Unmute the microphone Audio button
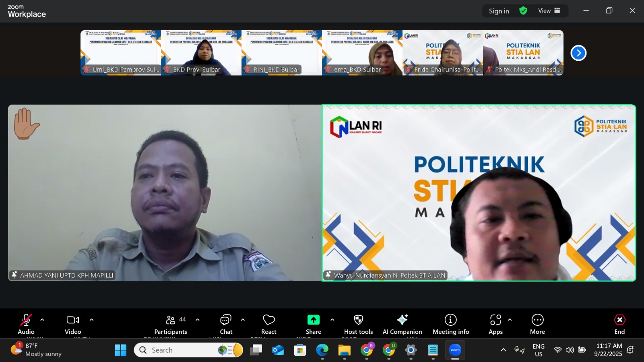 coord(26,324)
